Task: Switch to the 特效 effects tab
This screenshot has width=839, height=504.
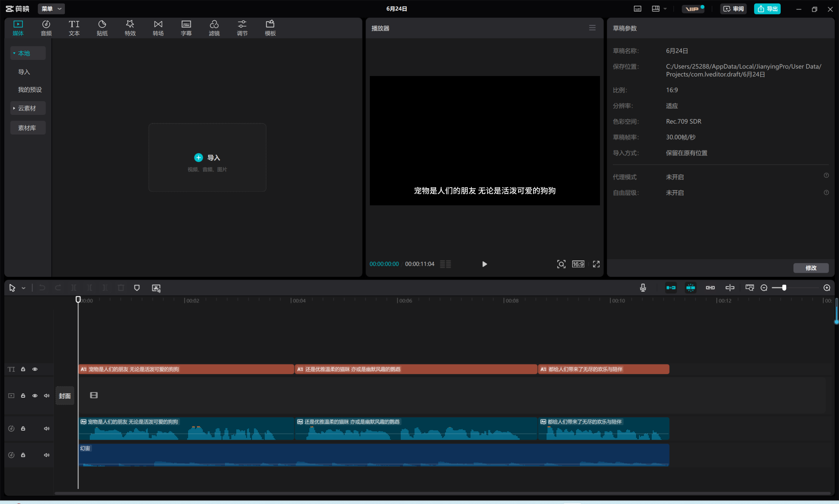Action: click(130, 28)
